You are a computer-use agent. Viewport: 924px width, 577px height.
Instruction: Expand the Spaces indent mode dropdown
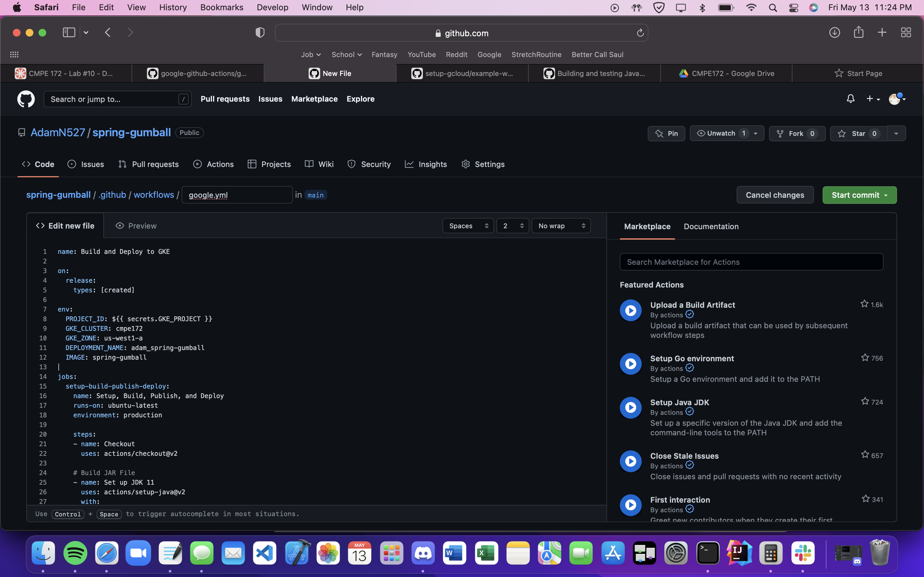pos(468,226)
